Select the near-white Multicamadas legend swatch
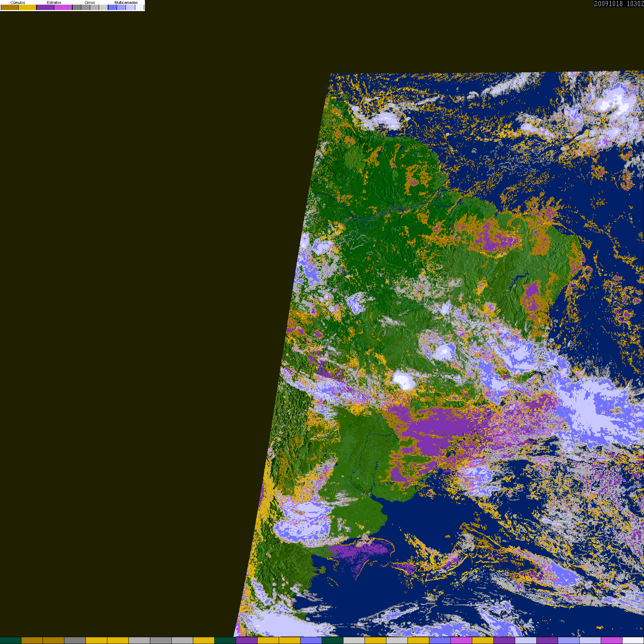Image resolution: width=644 pixels, height=644 pixels. pos(140,7)
